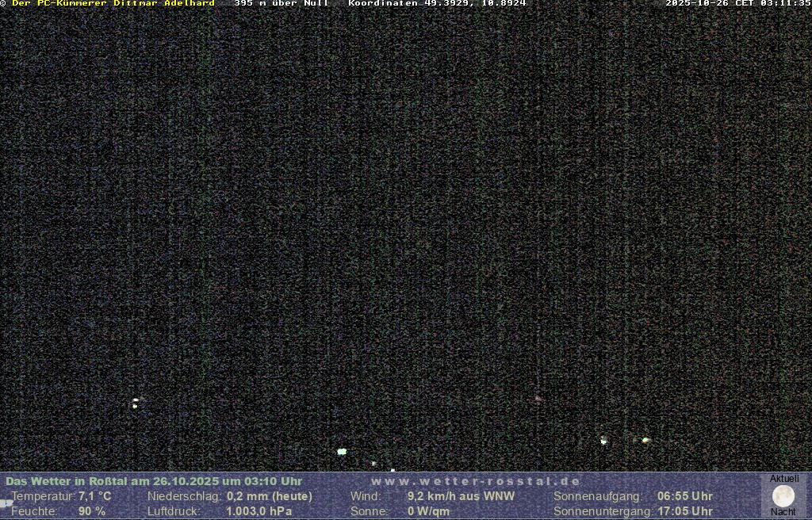Click the bright green light at bottom center
Image resolution: width=812 pixels, height=520 pixels.
click(342, 451)
